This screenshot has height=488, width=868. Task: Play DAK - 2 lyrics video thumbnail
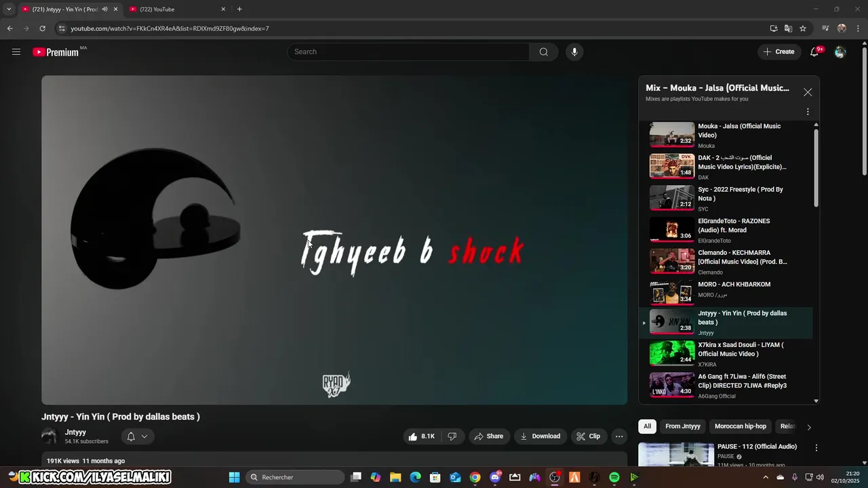point(672,166)
